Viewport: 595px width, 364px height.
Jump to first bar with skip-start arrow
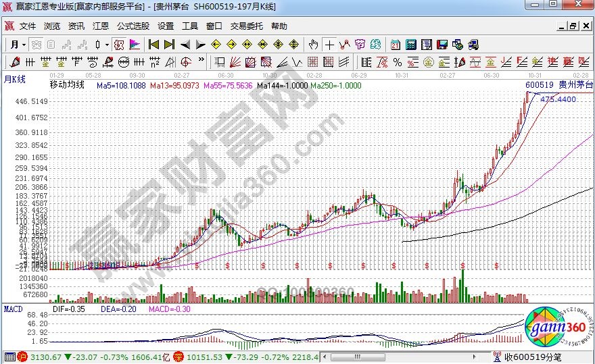[x=153, y=45]
